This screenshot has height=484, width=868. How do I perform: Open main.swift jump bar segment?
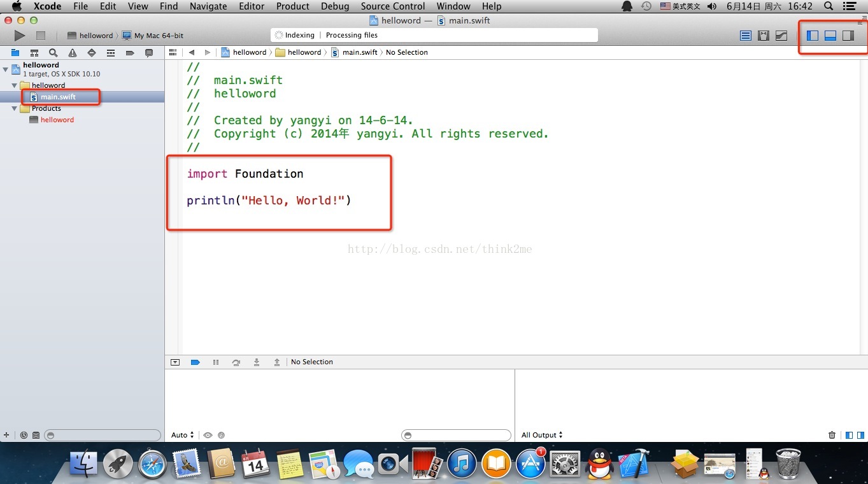click(354, 52)
